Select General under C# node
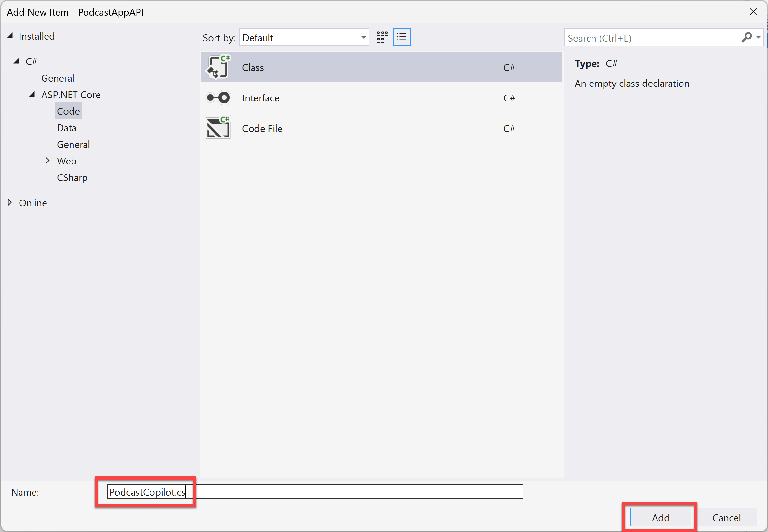 point(58,78)
